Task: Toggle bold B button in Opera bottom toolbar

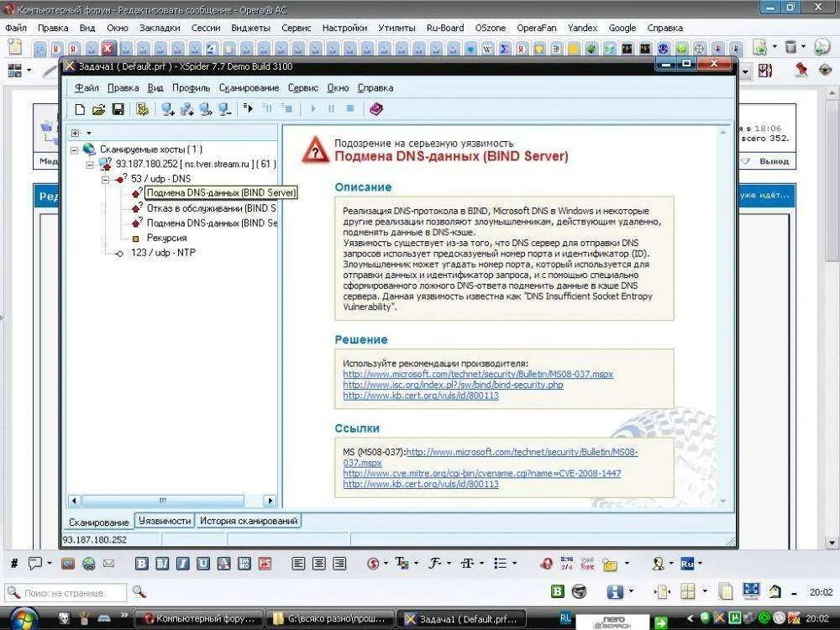Action: (x=141, y=563)
